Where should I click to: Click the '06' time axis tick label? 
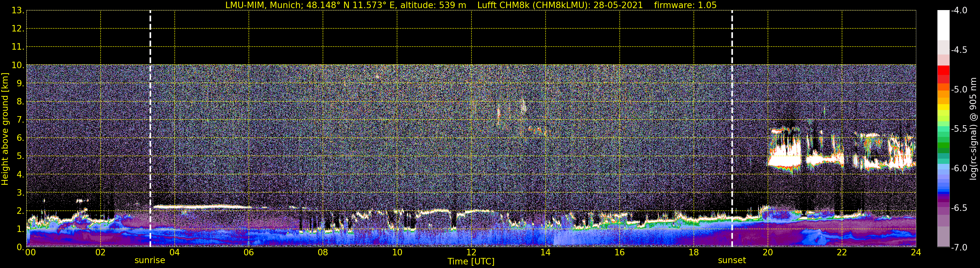249,252
